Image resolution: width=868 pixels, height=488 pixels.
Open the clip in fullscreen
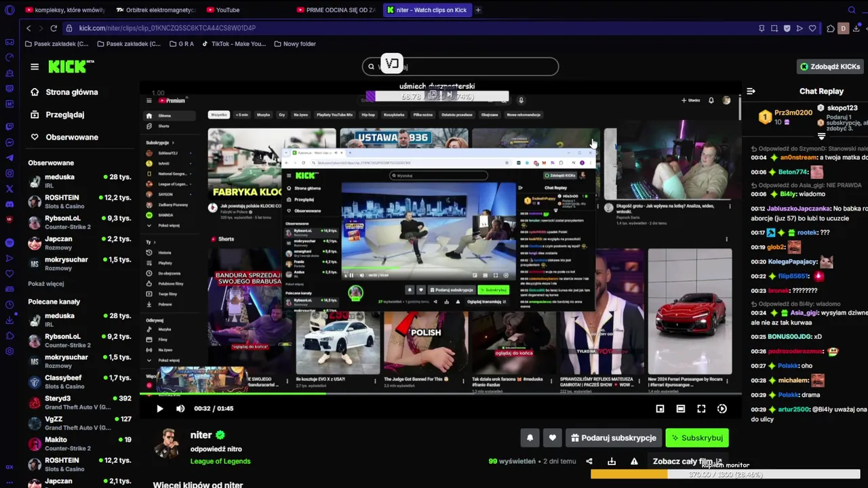point(701,409)
